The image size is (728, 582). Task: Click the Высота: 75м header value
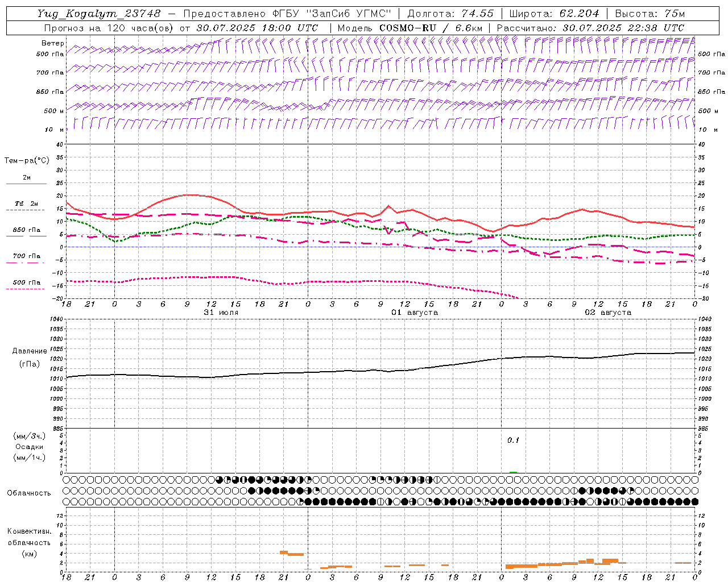(x=650, y=14)
